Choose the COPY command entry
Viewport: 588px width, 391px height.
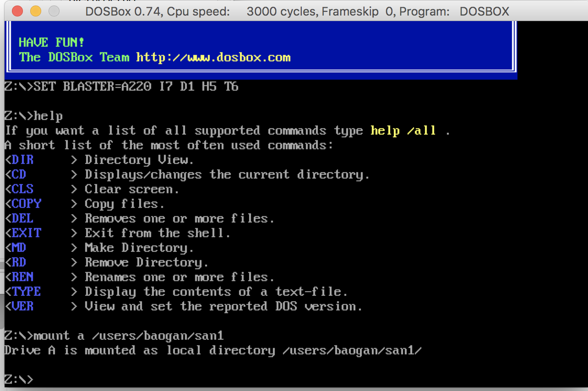click(x=27, y=204)
